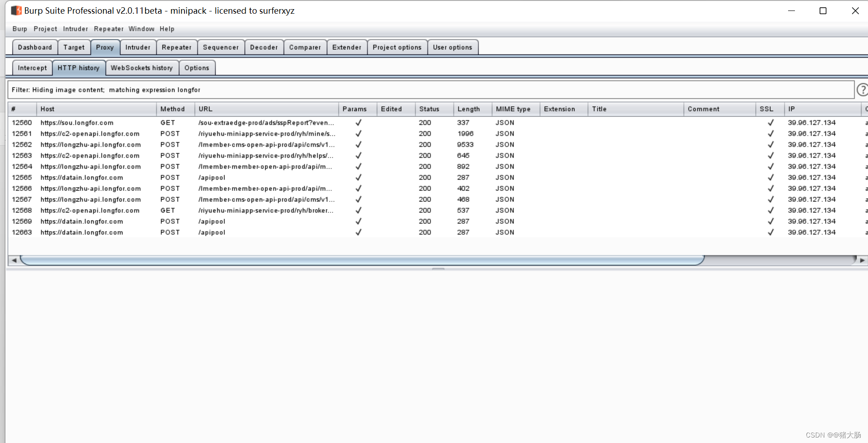Select request row number 12564
The height and width of the screenshot is (443, 868).
pyautogui.click(x=437, y=166)
